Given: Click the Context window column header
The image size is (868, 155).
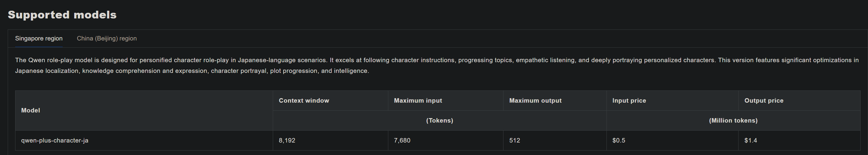Looking at the screenshot, I should 304,101.
